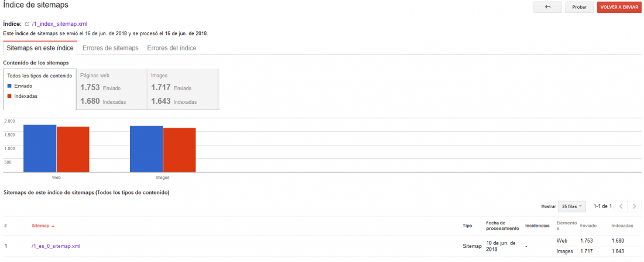Screen dimensions: 644x262
Task: Switch to Errores de sitemaps tab
Action: (111, 48)
